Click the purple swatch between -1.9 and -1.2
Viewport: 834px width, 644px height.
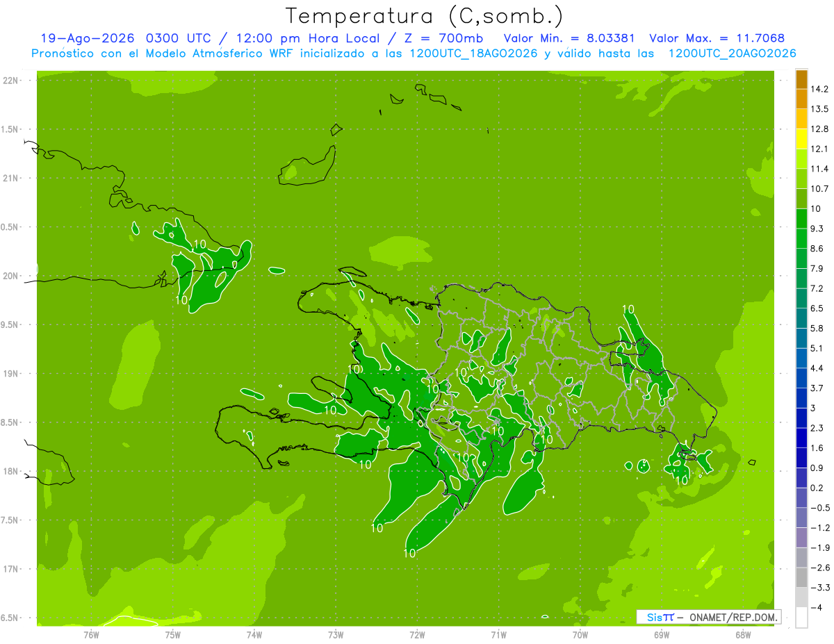pyautogui.click(x=801, y=537)
